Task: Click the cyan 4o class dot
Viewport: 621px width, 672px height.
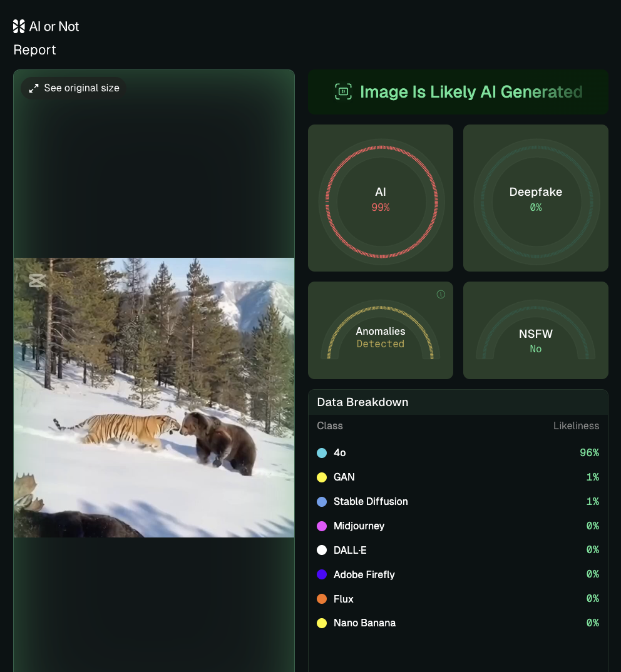Action: (322, 453)
